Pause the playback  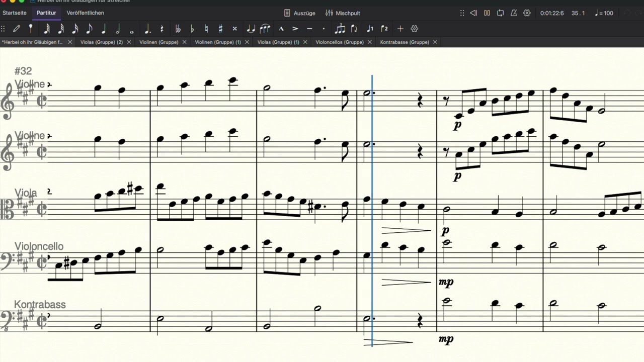487,13
